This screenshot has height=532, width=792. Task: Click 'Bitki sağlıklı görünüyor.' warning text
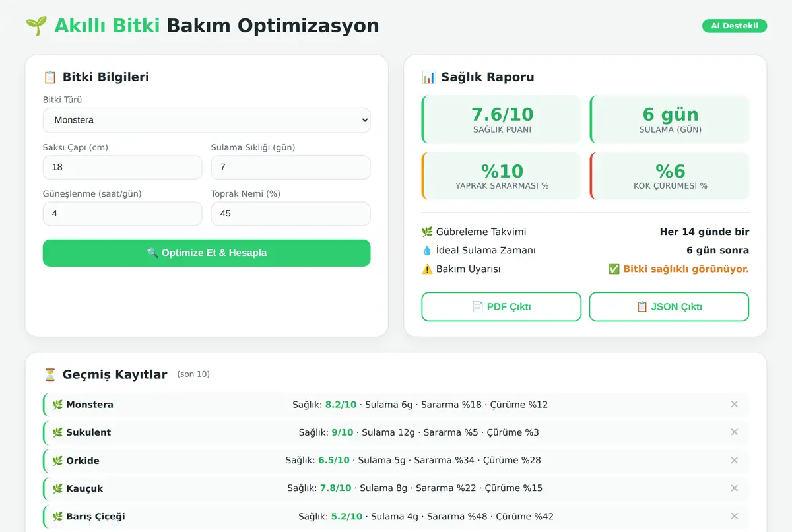[686, 269]
